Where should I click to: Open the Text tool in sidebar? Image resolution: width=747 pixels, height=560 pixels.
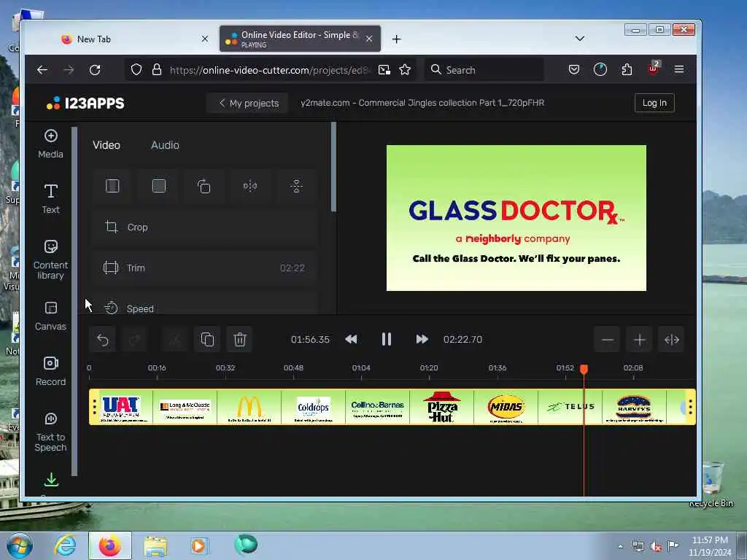[50, 198]
